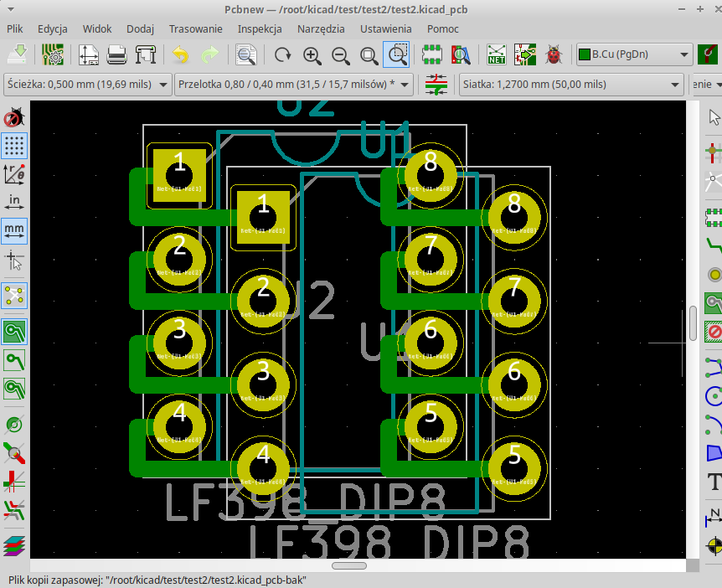The image size is (722, 588).
Task: Select the arrow selection tool
Action: [714, 117]
